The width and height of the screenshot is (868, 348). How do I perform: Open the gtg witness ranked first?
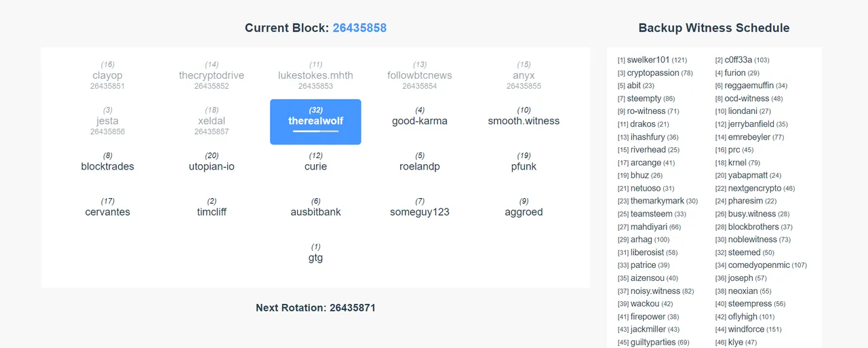click(x=315, y=258)
